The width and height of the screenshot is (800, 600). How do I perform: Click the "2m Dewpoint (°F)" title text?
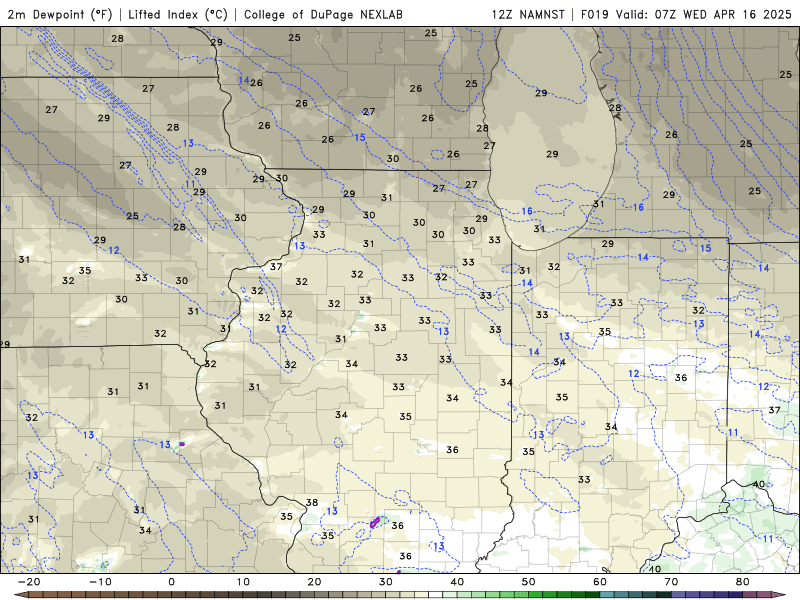(x=60, y=14)
